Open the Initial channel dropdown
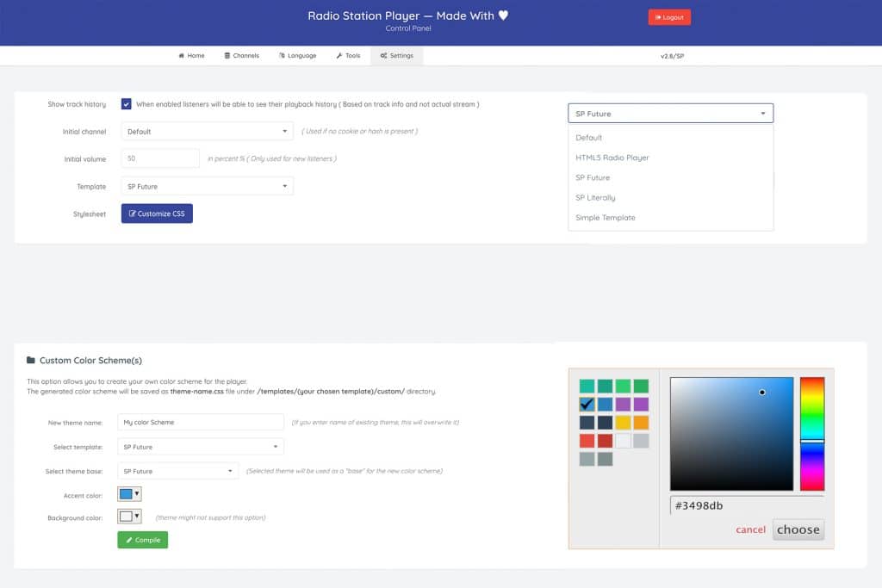 click(x=207, y=132)
